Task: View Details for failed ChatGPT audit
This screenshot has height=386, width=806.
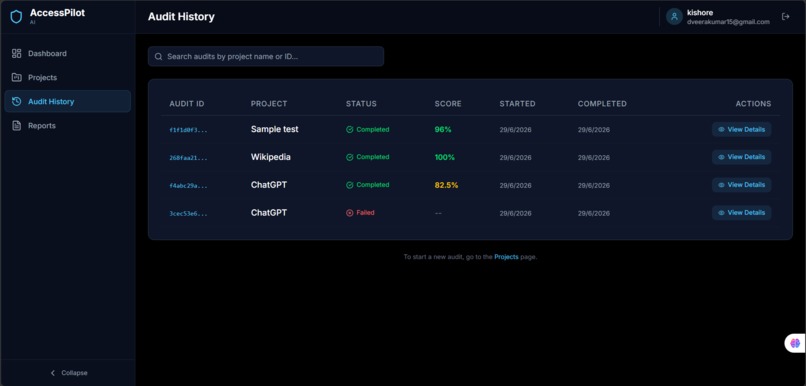Action: [x=741, y=213]
